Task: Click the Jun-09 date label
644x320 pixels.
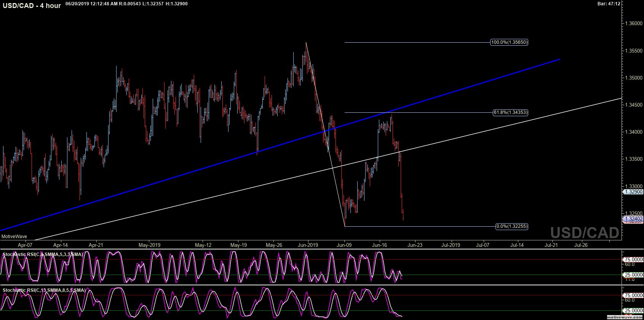Action: point(344,245)
